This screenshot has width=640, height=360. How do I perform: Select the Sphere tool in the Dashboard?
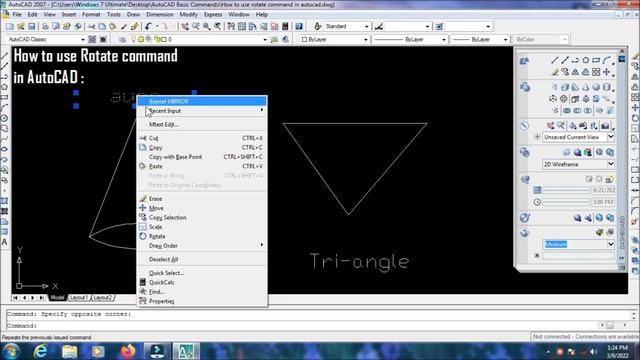click(596, 87)
